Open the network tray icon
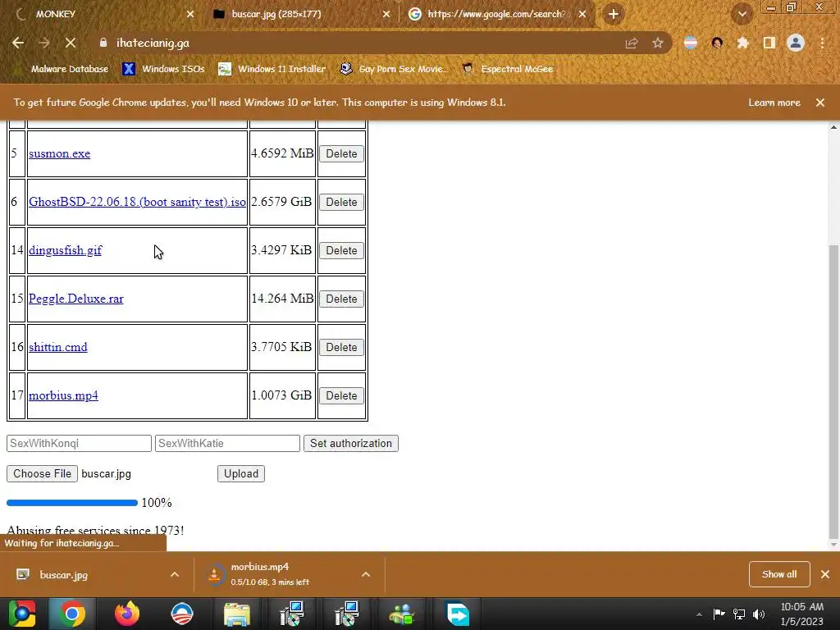This screenshot has width=840, height=630. coord(739,614)
